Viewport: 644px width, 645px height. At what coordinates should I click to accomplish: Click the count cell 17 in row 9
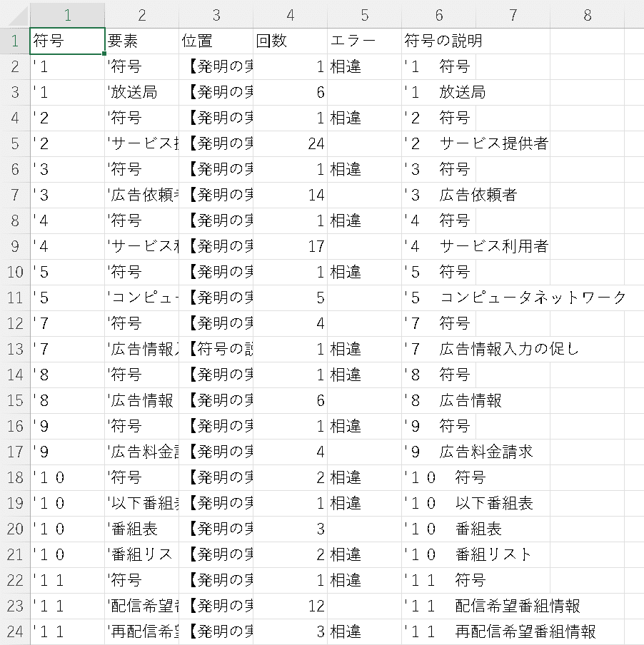[291, 246]
